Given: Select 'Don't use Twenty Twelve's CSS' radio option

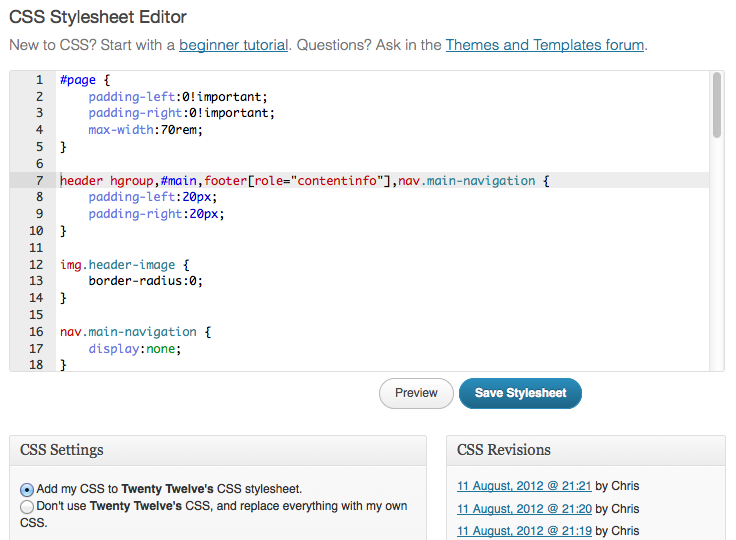Looking at the screenshot, I should pos(27,507).
